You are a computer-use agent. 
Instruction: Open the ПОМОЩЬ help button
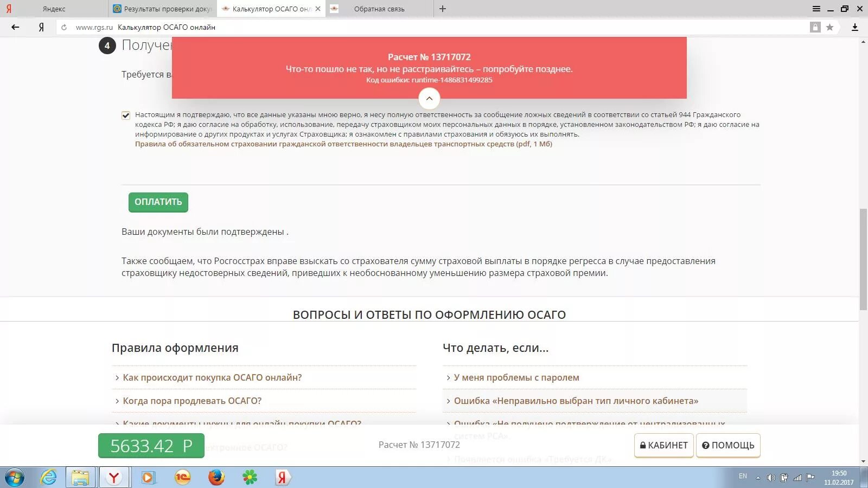728,445
